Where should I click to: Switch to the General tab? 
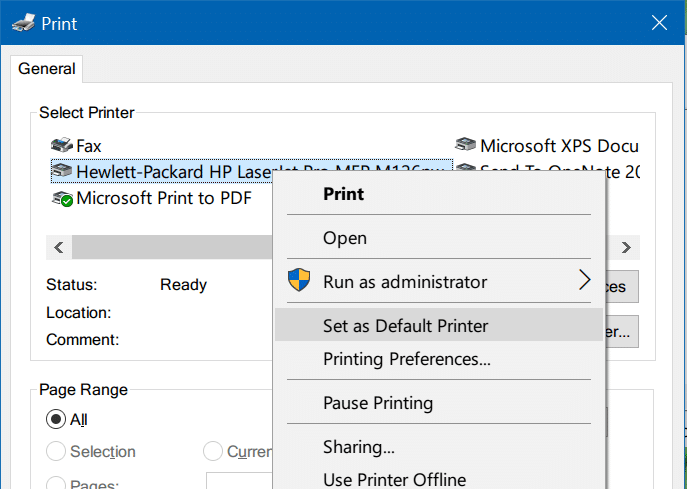46,69
